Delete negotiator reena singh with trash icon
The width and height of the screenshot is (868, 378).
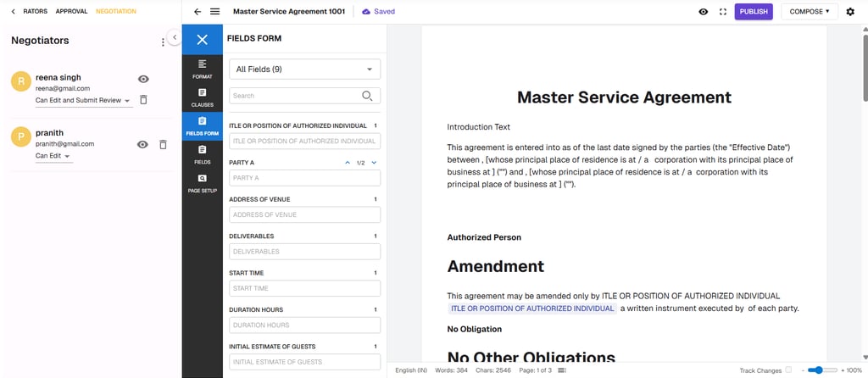[143, 100]
